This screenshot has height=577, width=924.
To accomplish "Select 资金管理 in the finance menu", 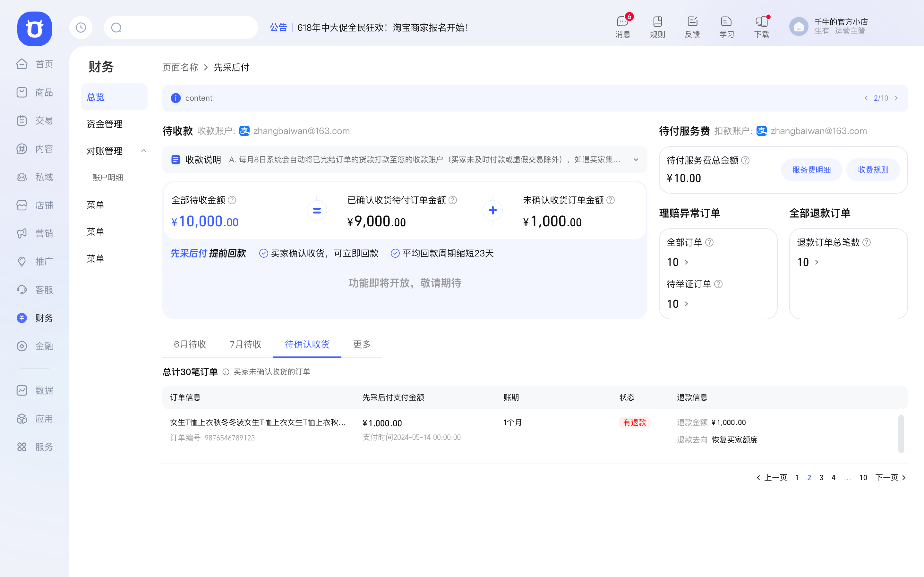I will [x=105, y=124].
